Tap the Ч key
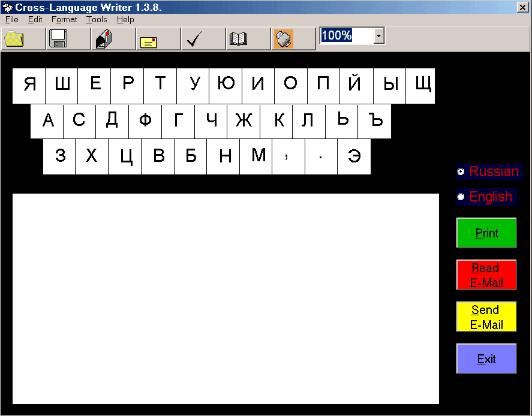This screenshot has height=416, width=532. click(211, 121)
